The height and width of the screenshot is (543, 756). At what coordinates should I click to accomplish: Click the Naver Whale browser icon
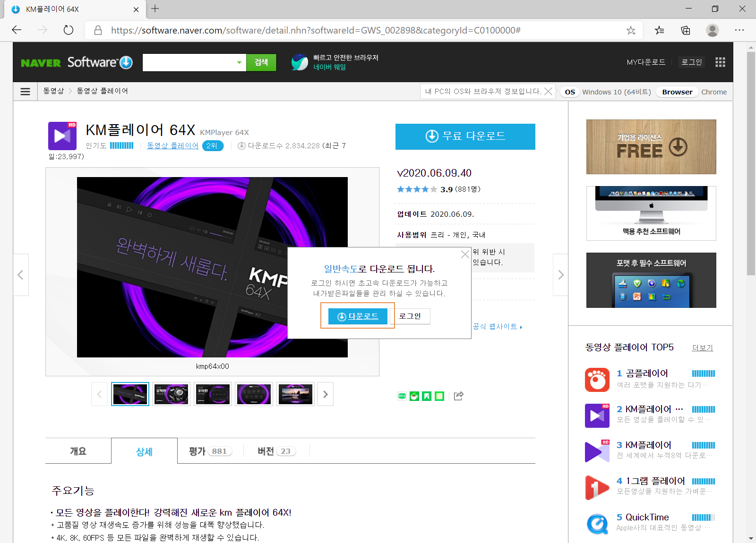coord(300,62)
